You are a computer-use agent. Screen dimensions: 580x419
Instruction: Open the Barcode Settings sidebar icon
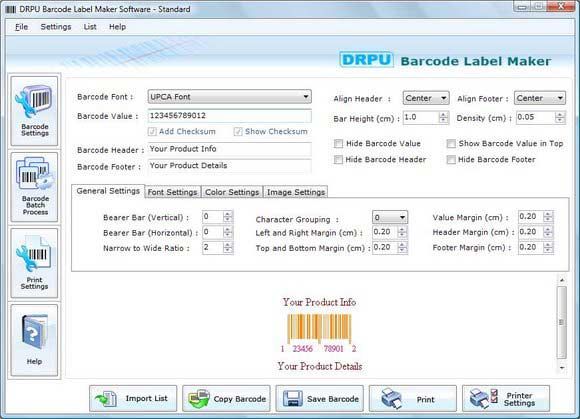[34, 111]
